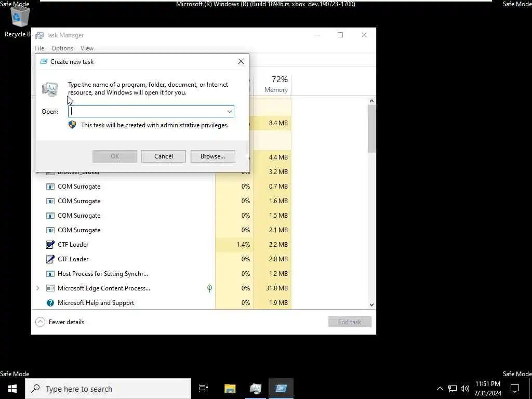Click the Microsoft Help and Support icon
Image resolution: width=532 pixels, height=399 pixels.
tap(50, 303)
